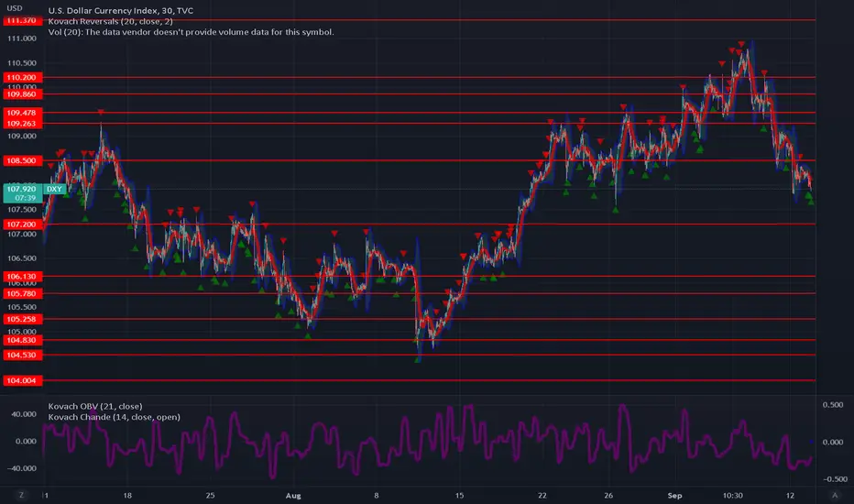Select the Kovach Reversals indicator legend
854x504 pixels.
point(110,21)
